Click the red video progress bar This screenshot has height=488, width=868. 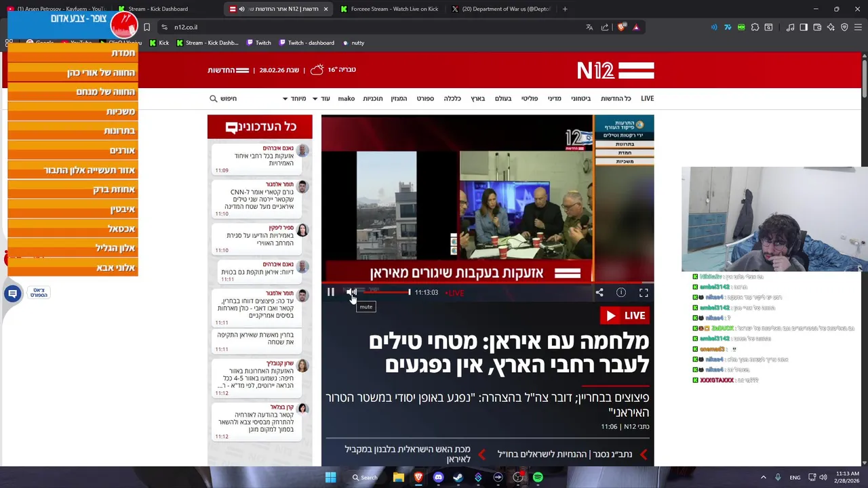click(x=487, y=283)
